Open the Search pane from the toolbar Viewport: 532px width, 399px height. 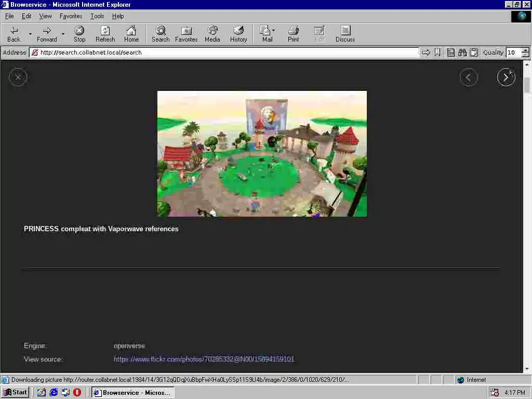161,34
